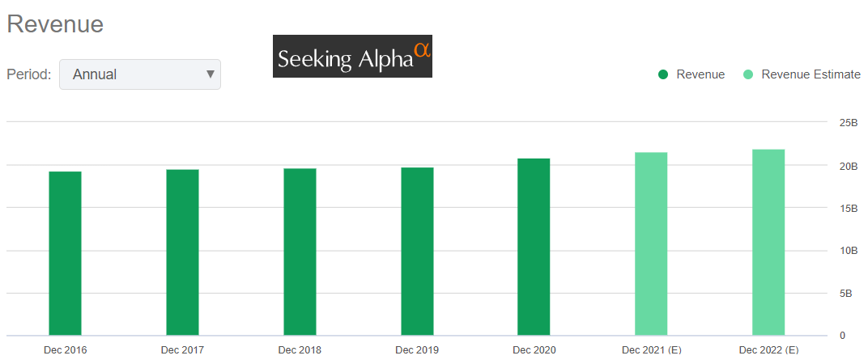Click the Dec 2017 revenue bar
Viewport: 868px width, 364px height.
click(182, 252)
